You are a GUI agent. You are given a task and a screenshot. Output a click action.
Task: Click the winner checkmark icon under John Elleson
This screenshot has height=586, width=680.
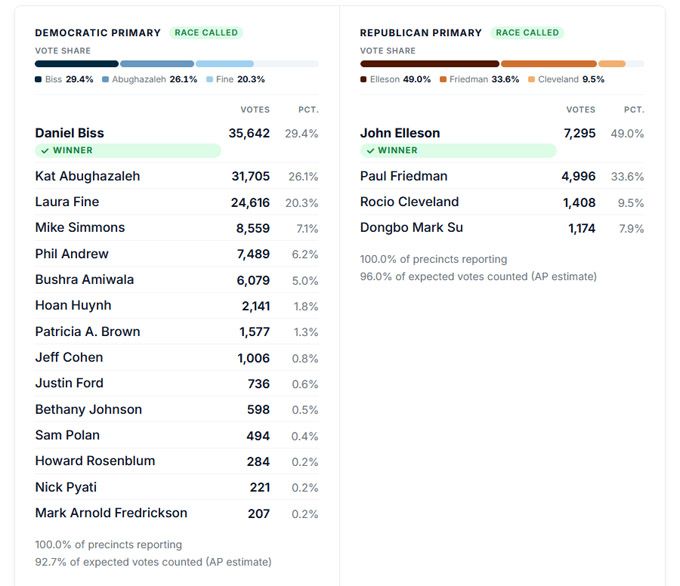point(370,151)
